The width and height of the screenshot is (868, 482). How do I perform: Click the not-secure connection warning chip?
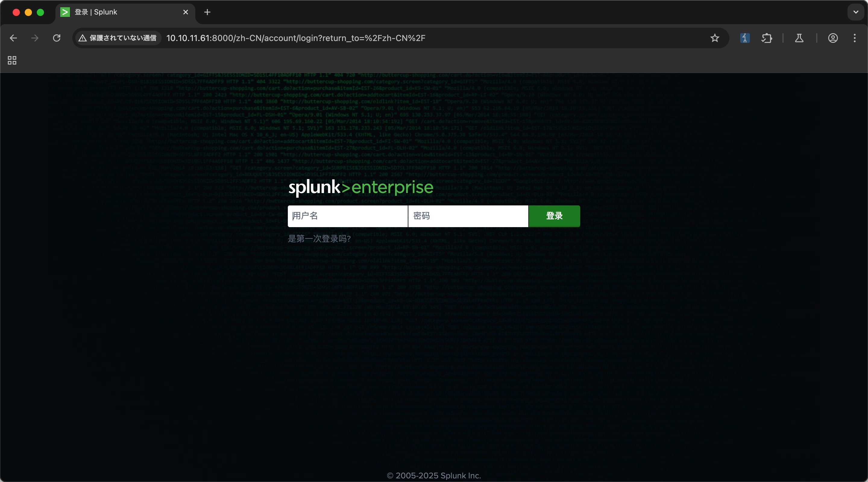point(118,38)
